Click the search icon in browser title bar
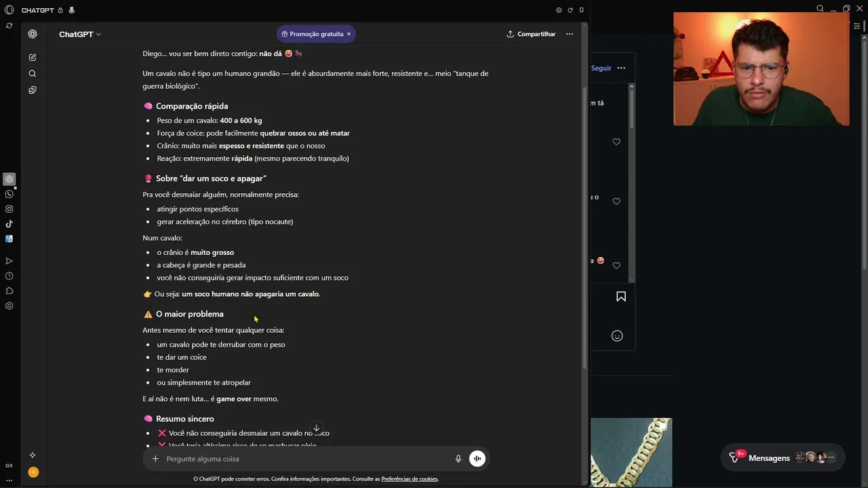868x488 pixels. click(820, 9)
